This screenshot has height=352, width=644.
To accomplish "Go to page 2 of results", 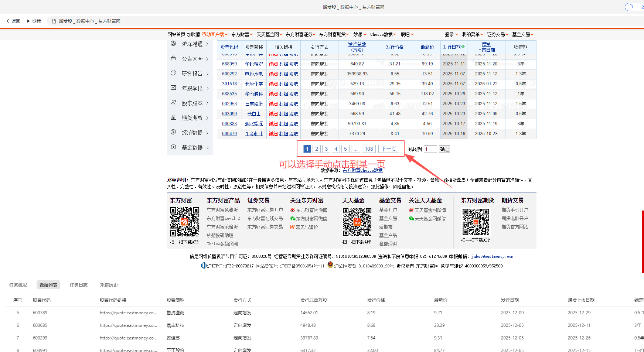I will click(x=317, y=149).
